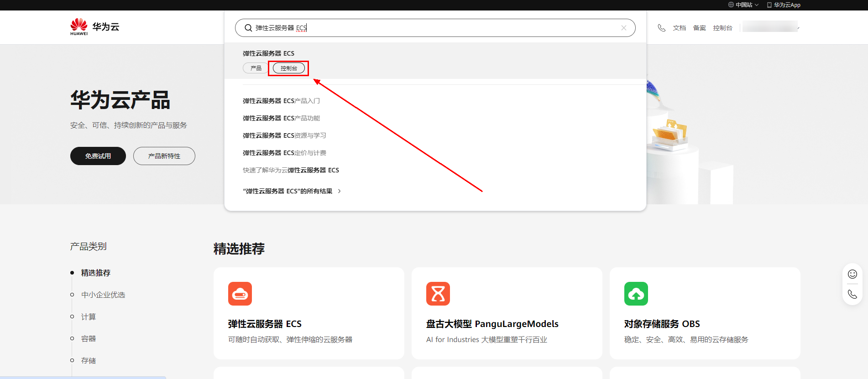868x379 pixels.
Task: Click the phone icon in the header
Action: coord(661,28)
